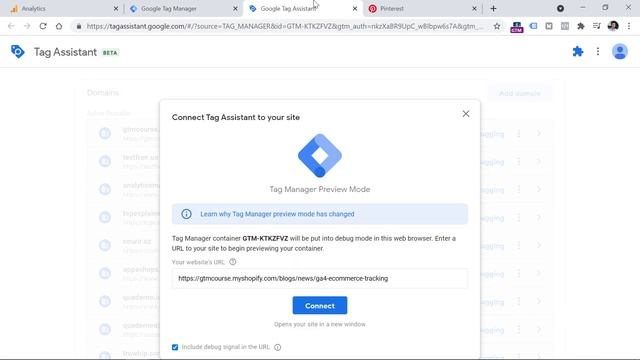This screenshot has height=360, width=640.
Task: Click the info icon beside Include debug signal
Action: pyautogui.click(x=278, y=347)
